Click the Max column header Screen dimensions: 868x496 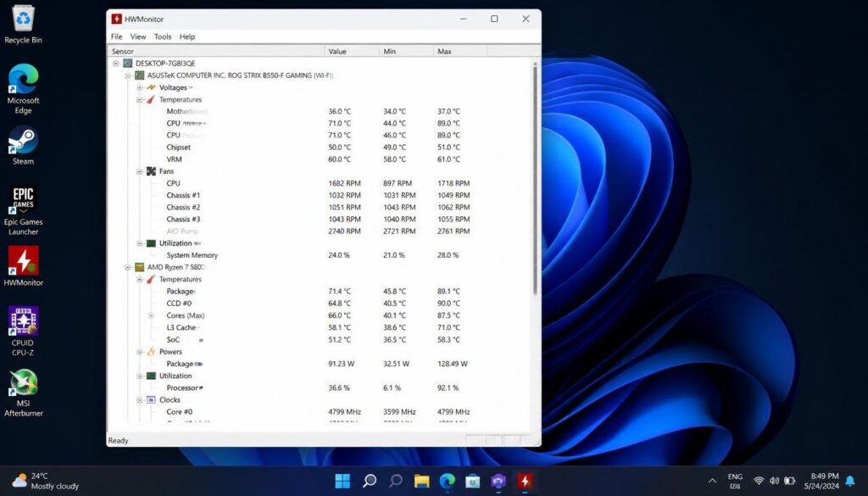460,51
